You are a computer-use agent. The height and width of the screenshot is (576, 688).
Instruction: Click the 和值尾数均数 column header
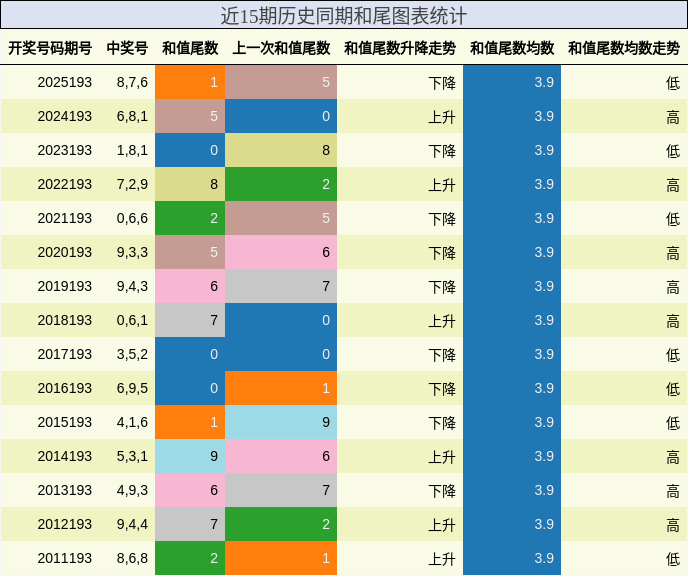(x=512, y=48)
